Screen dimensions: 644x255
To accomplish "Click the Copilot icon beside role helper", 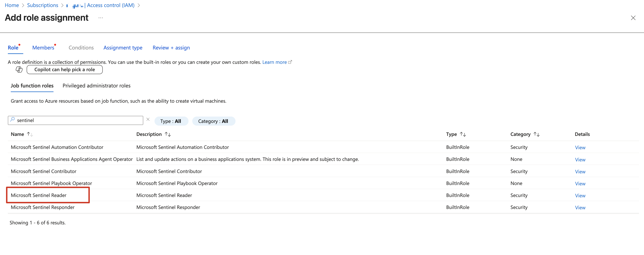I will pos(19,69).
